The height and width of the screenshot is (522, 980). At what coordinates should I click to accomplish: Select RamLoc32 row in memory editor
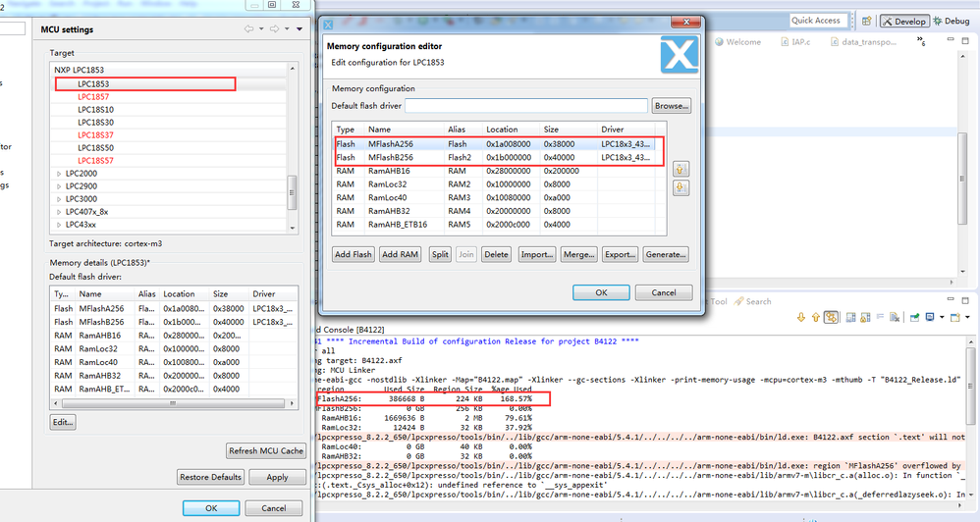tap(494, 184)
